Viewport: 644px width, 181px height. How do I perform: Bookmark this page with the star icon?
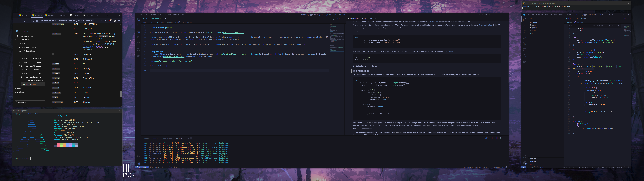[x=92, y=21]
